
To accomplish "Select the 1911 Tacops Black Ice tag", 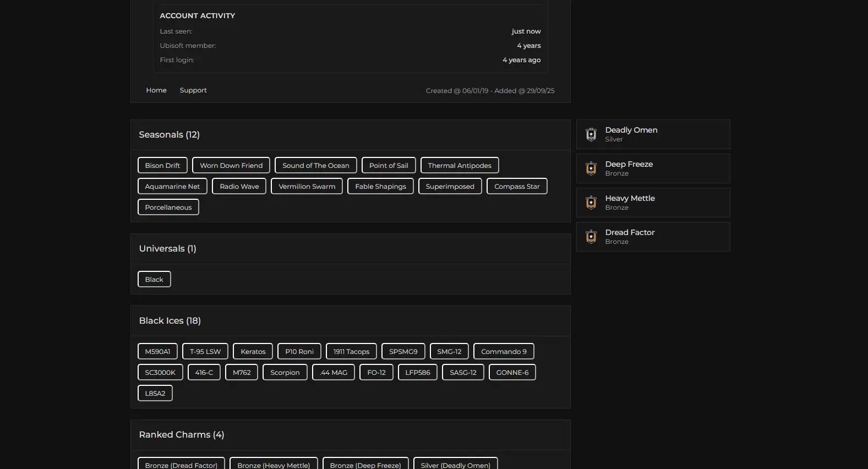I will pos(351,352).
